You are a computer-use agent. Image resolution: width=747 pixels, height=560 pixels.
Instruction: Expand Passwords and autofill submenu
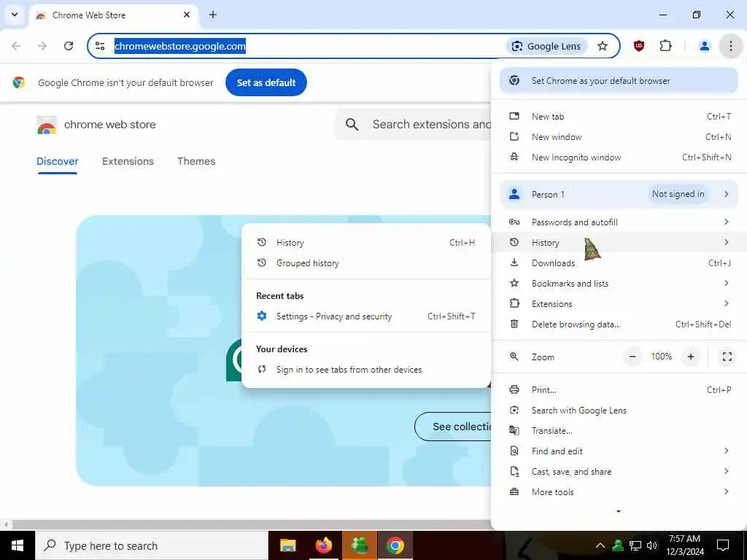(x=619, y=222)
